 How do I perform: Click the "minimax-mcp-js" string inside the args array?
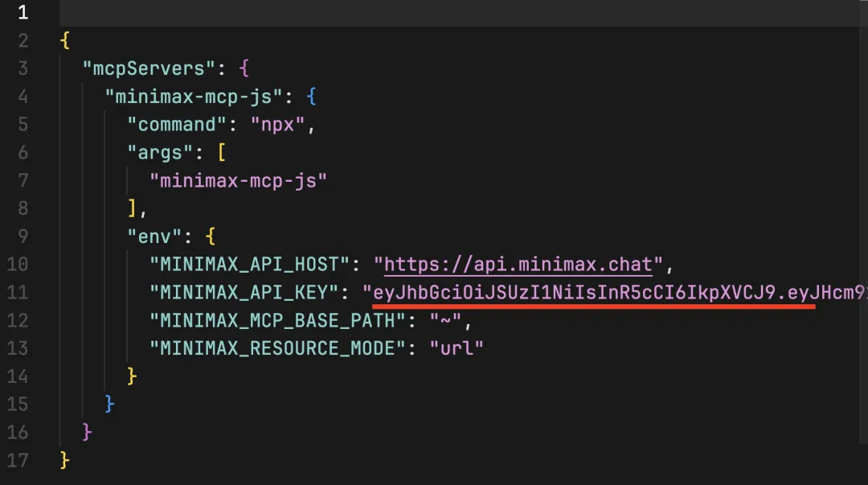238,181
